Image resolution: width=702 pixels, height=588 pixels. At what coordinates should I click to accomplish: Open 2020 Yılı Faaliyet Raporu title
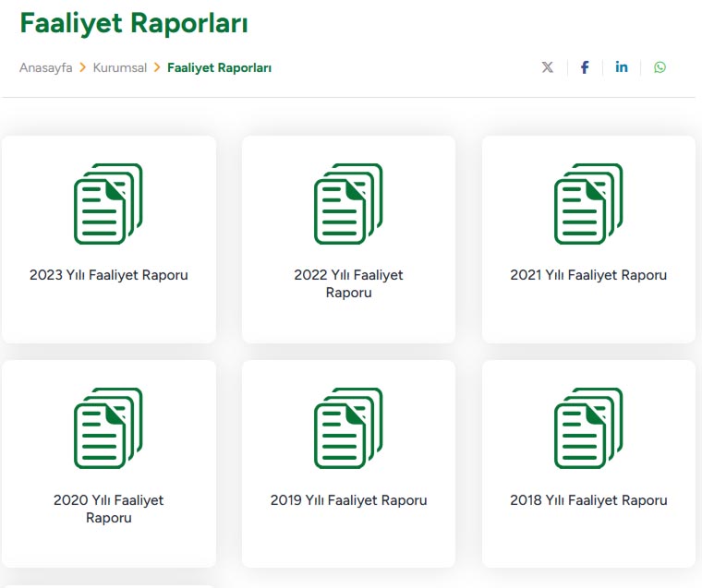pos(109,509)
